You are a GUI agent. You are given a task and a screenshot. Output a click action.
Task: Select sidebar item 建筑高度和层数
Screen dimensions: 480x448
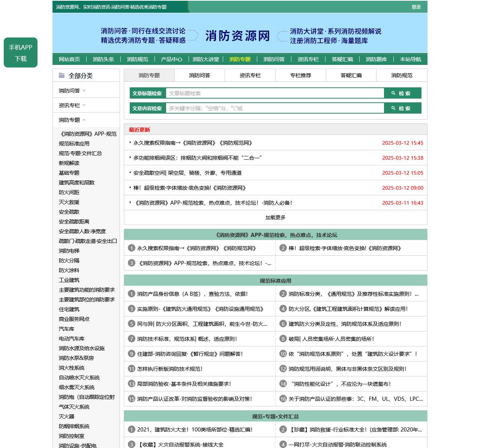click(x=77, y=183)
